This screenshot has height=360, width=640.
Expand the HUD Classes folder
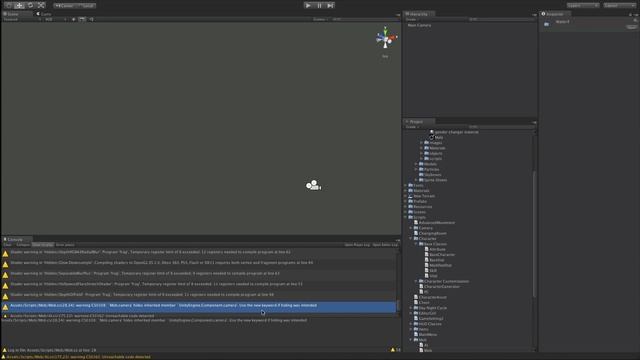411,324
